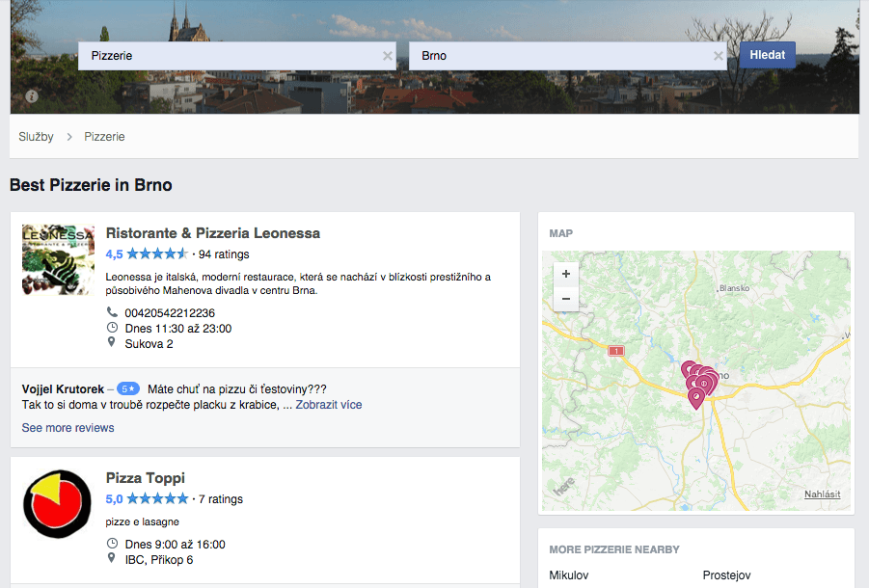Click the Hledat search button
The width and height of the screenshot is (869, 588).
coord(768,55)
